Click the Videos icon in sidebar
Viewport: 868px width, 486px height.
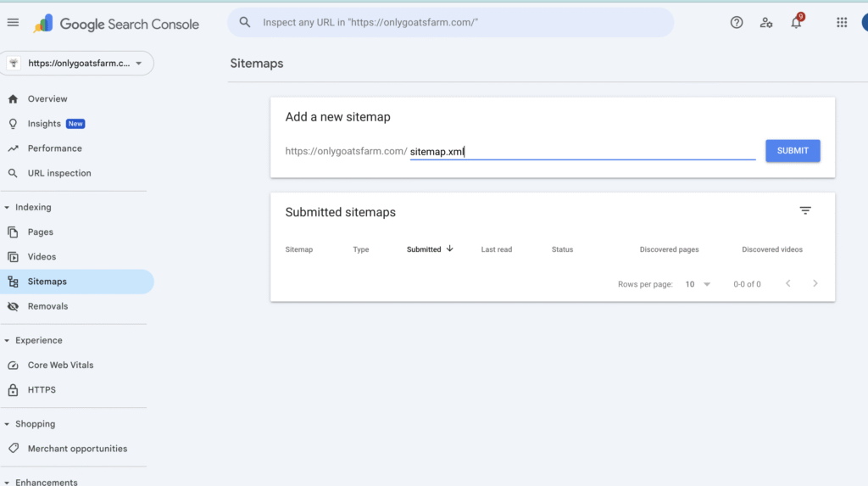pyautogui.click(x=13, y=257)
